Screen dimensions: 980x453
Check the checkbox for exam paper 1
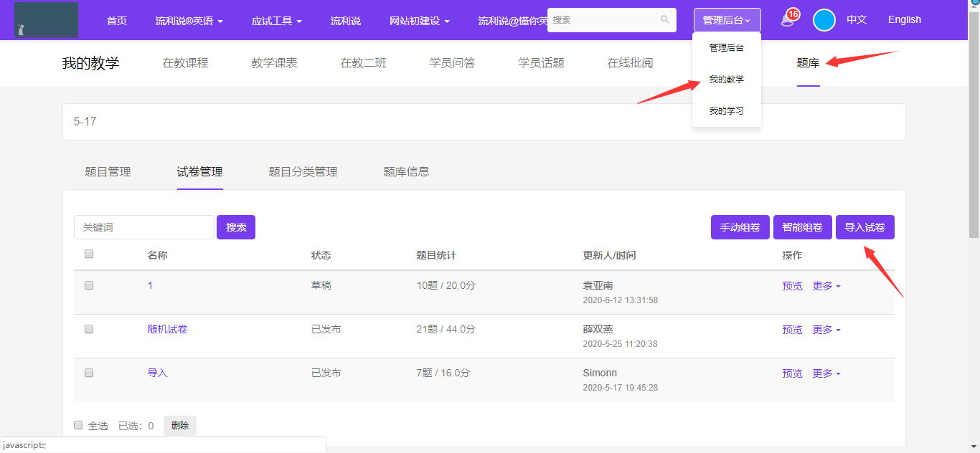pos(89,285)
